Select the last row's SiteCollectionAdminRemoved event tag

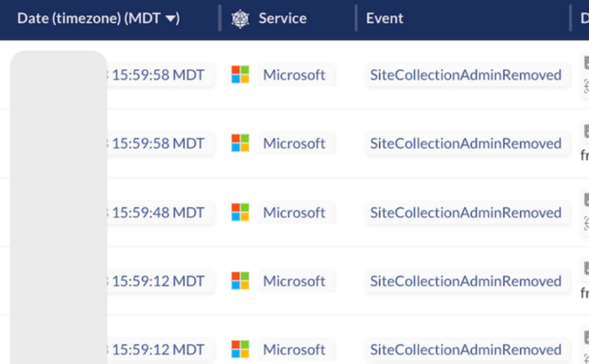(466, 350)
